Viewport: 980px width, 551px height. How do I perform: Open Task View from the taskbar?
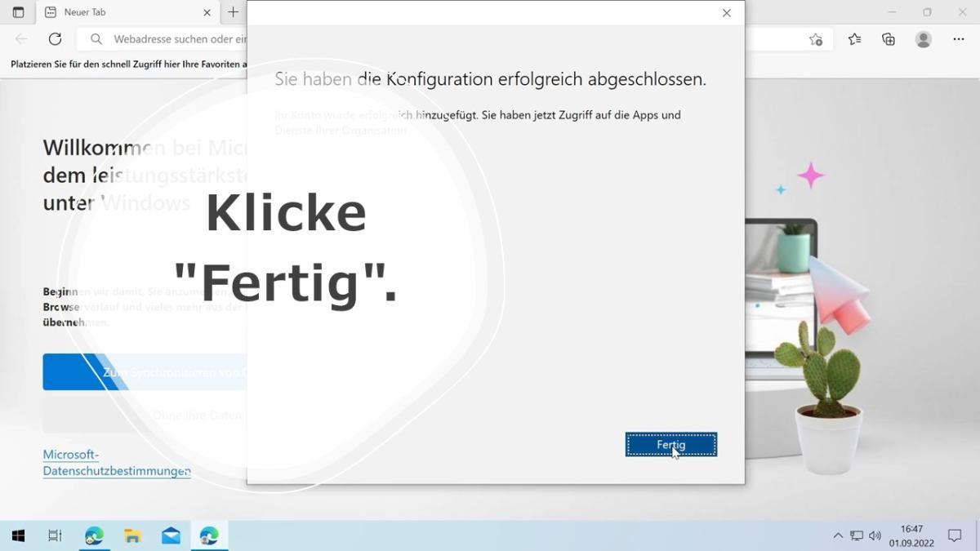point(55,535)
